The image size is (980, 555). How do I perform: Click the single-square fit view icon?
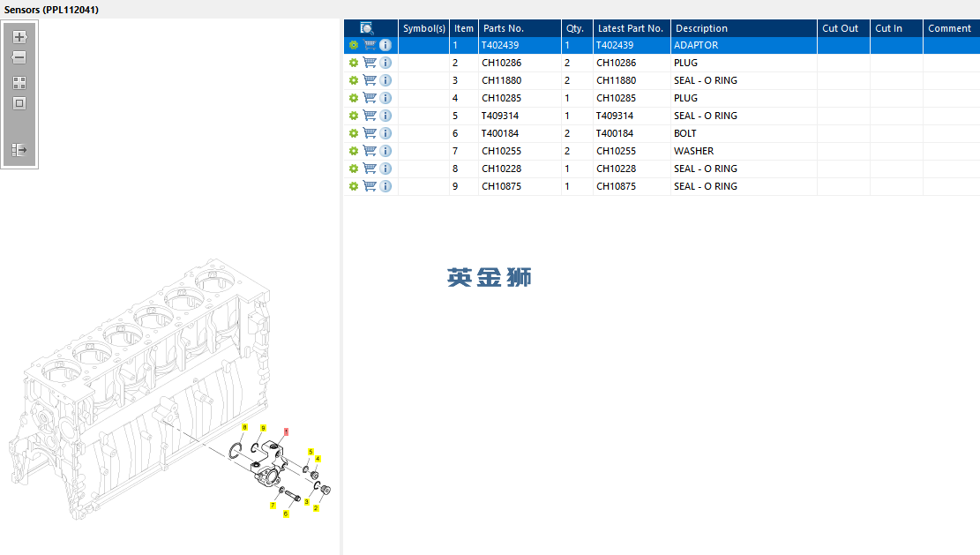point(19,103)
